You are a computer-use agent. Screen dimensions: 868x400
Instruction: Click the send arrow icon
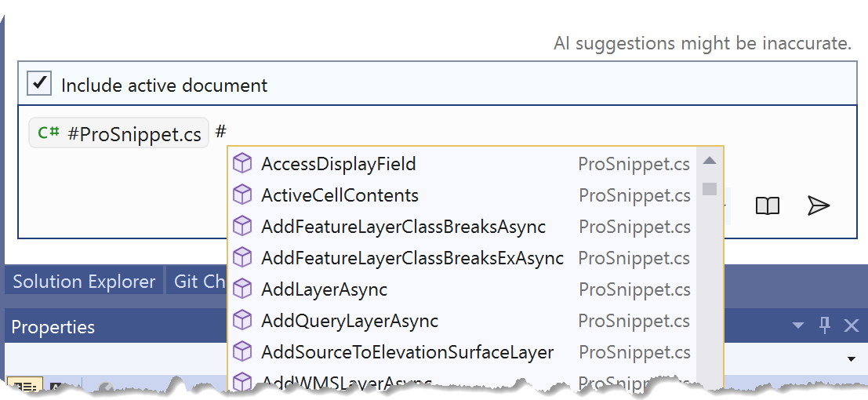tap(818, 205)
